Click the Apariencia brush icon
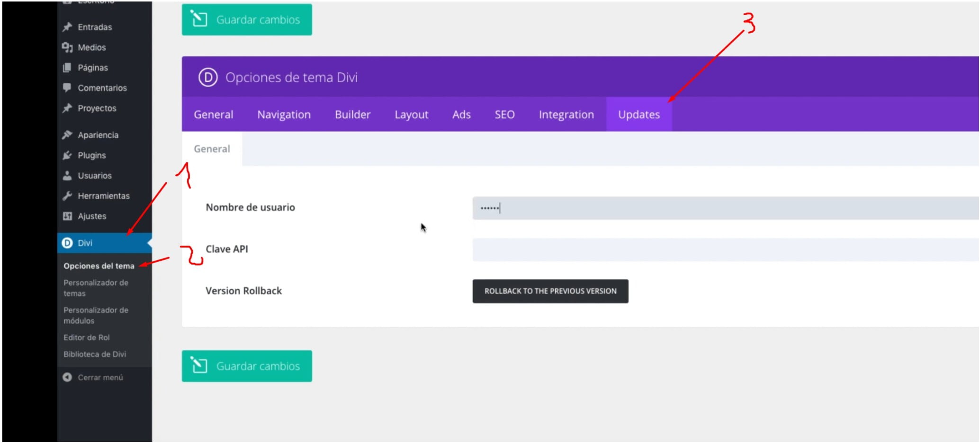The height and width of the screenshot is (443, 980). [67, 135]
